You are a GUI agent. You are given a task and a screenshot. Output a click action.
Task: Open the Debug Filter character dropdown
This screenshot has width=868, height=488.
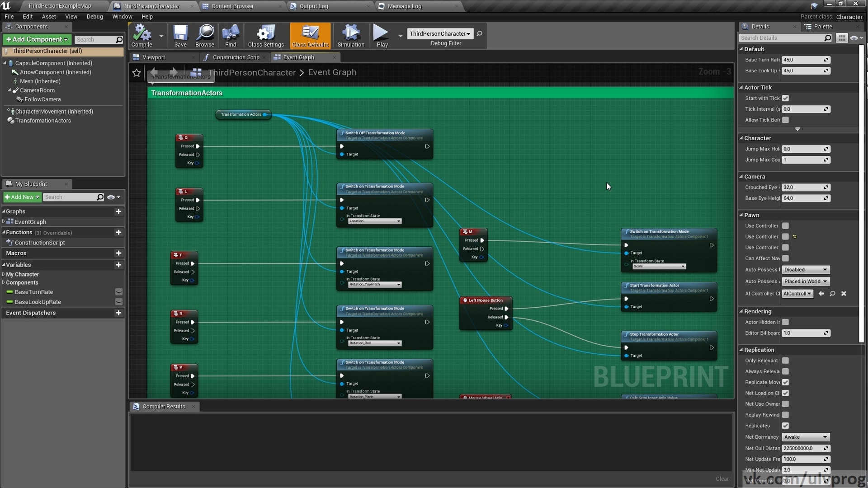440,33
